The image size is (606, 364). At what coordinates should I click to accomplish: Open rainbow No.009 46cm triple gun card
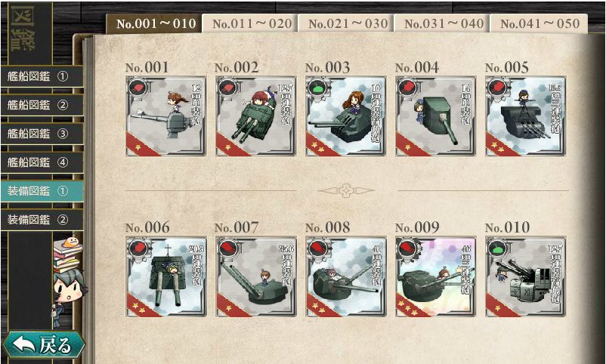(x=435, y=276)
